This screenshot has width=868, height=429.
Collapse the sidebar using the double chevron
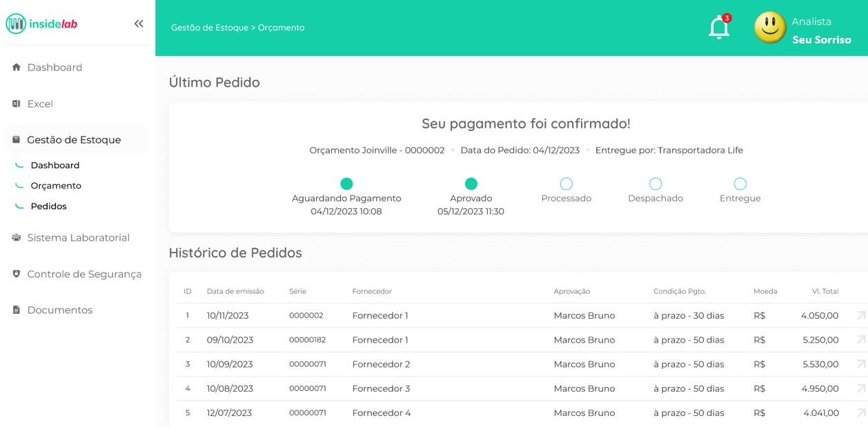(138, 23)
